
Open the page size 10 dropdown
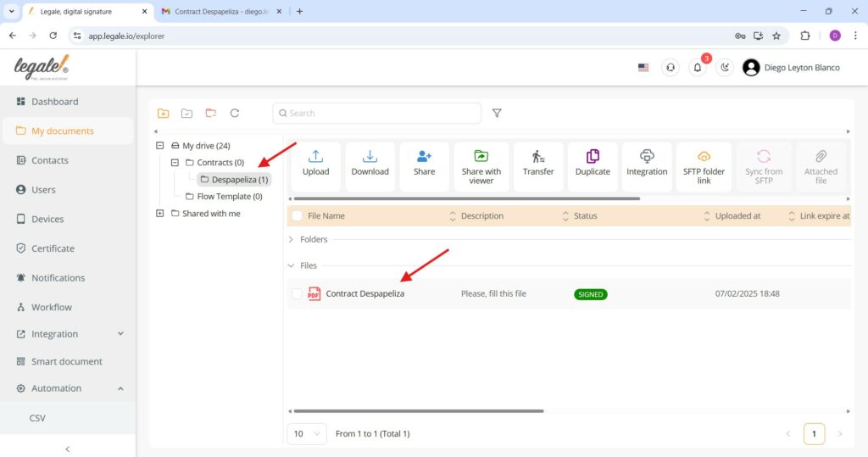point(307,434)
